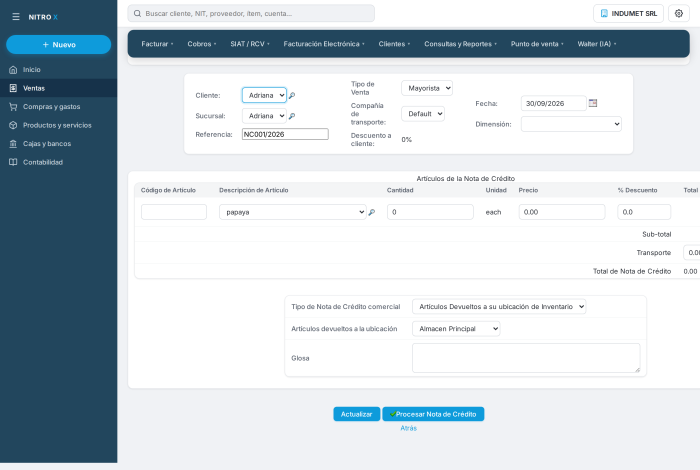Click the search magnifier icon in search bar
This screenshot has height=470, width=700.
[138, 13]
